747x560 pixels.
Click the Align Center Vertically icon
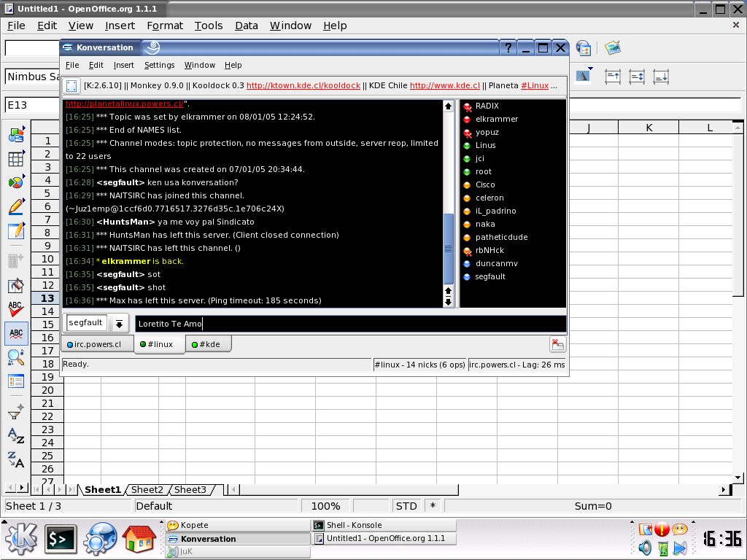click(637, 77)
